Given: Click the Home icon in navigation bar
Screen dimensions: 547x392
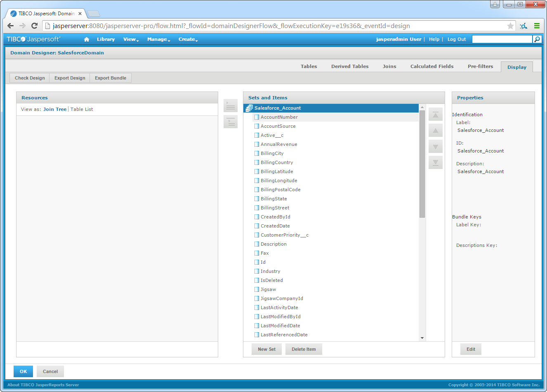Looking at the screenshot, I should (x=87, y=40).
